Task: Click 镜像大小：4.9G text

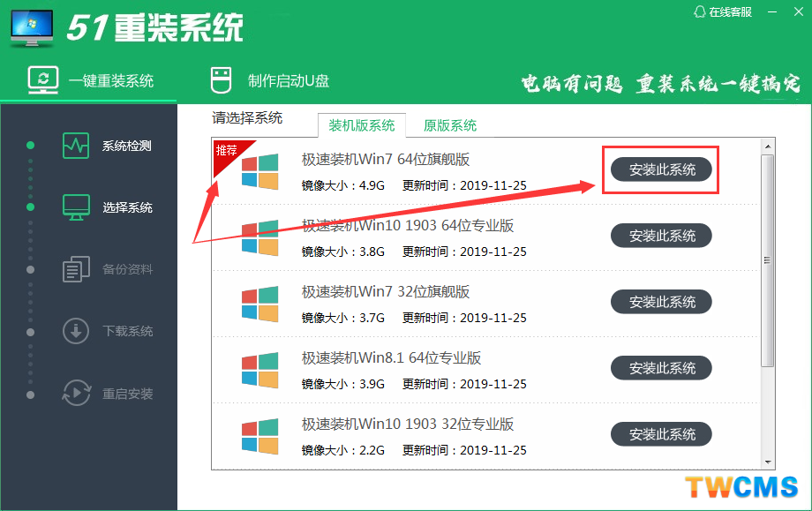Action: pyautogui.click(x=342, y=185)
